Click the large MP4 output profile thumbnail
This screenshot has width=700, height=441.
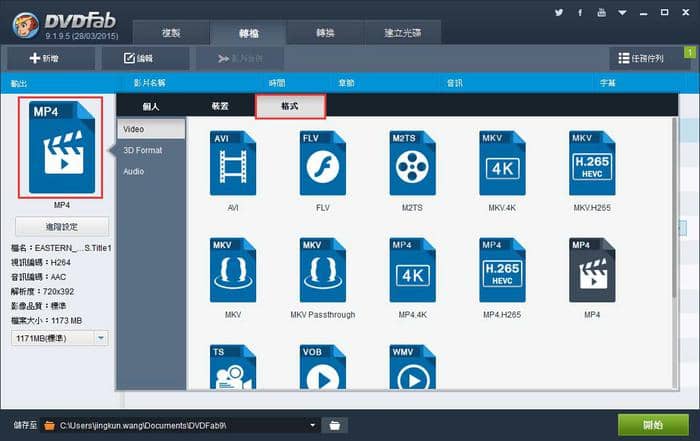(x=61, y=147)
